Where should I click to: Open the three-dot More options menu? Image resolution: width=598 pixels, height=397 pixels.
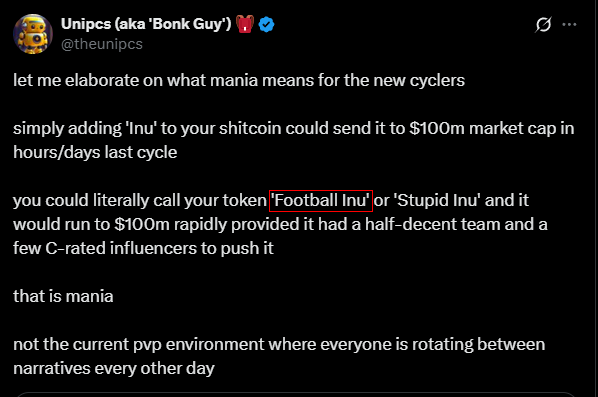pyautogui.click(x=569, y=24)
